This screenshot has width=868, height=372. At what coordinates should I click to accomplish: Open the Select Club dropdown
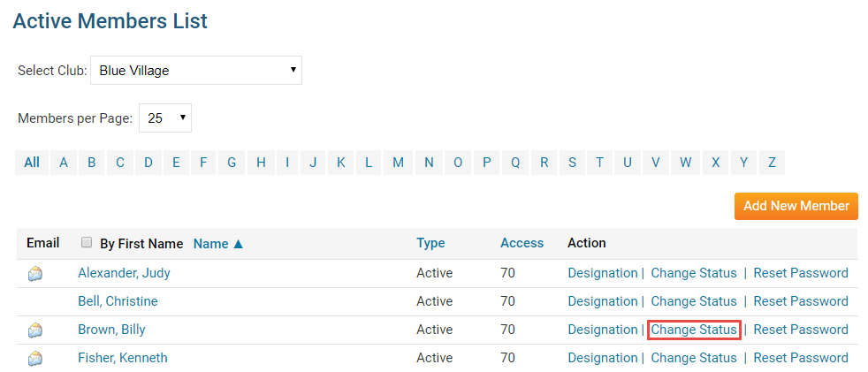point(196,71)
